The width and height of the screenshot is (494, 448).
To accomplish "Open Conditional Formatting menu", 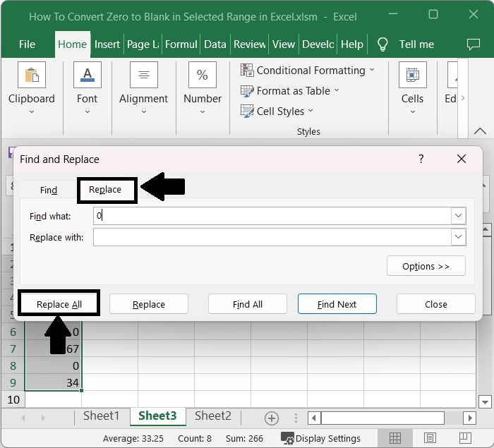I will (x=308, y=70).
